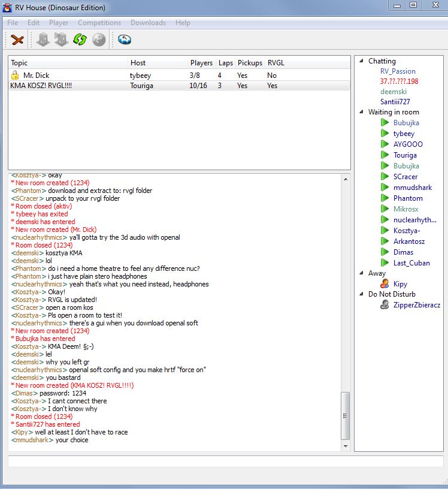The image size is (448, 489).
Task: Click the chat scrollbar thumb
Action: pyautogui.click(x=346, y=415)
